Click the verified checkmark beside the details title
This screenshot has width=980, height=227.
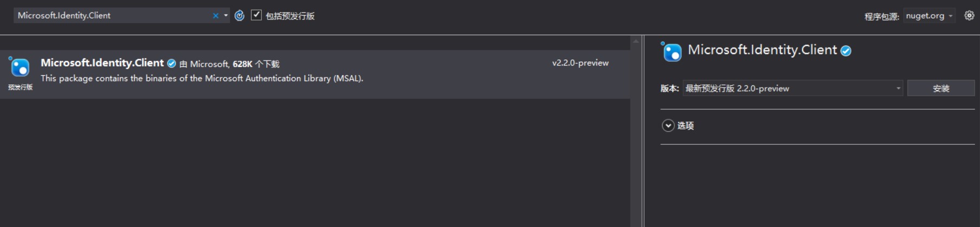pyautogui.click(x=846, y=51)
